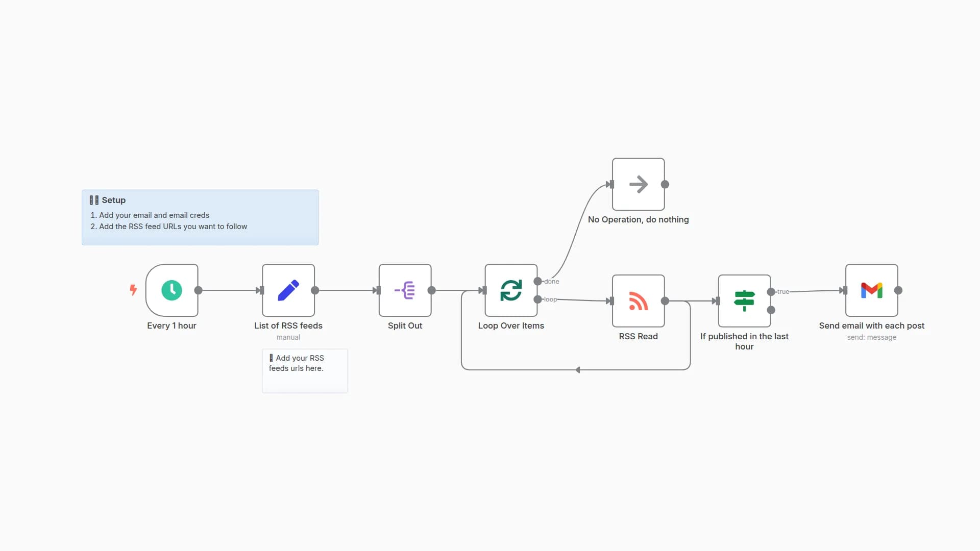This screenshot has height=551, width=980.
Task: Click the 'Loop Over Items' label
Action: [511, 325]
